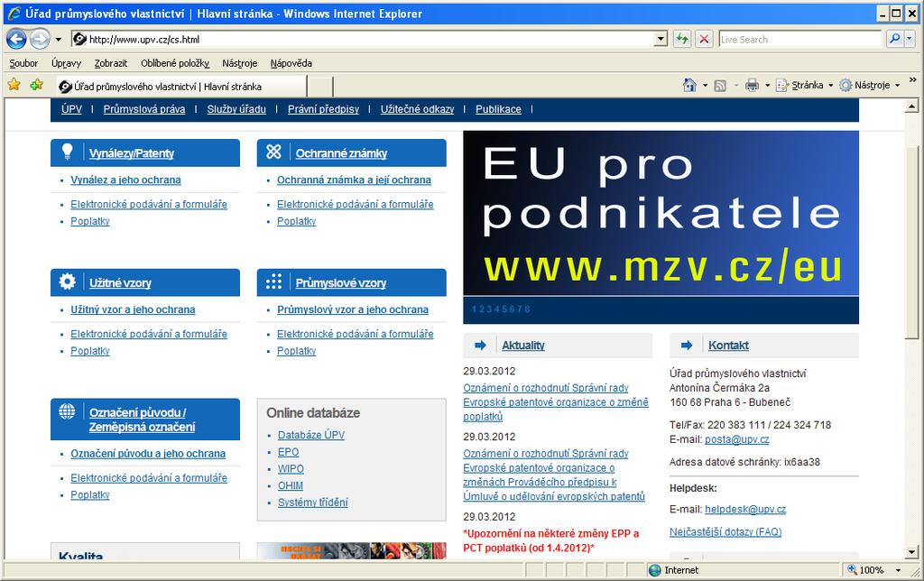This screenshot has height=581, width=924.
Task: Open the Databáze ÚPV link
Action: point(311,435)
